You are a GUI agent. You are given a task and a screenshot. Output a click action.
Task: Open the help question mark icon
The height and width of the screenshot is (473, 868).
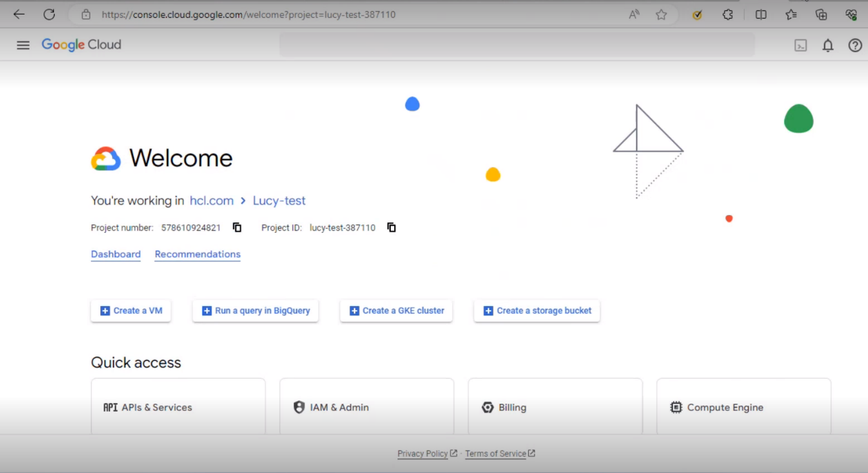855,46
